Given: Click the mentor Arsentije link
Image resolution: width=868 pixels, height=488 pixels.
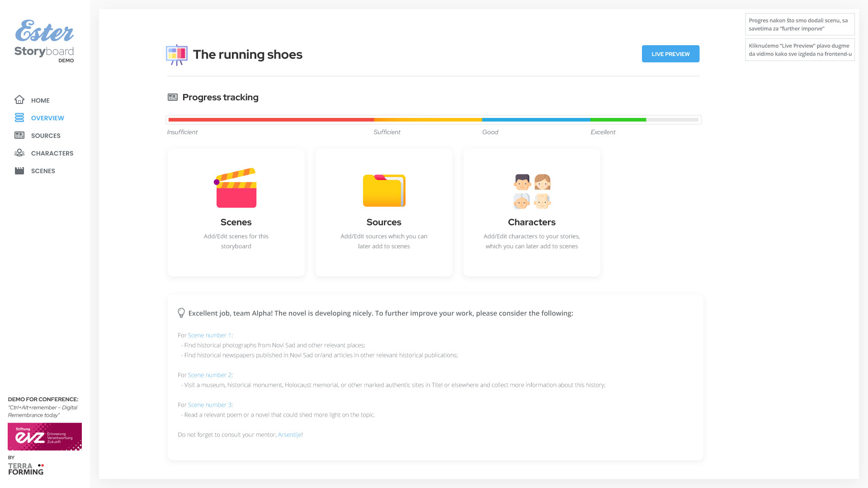Looking at the screenshot, I should click(x=289, y=435).
